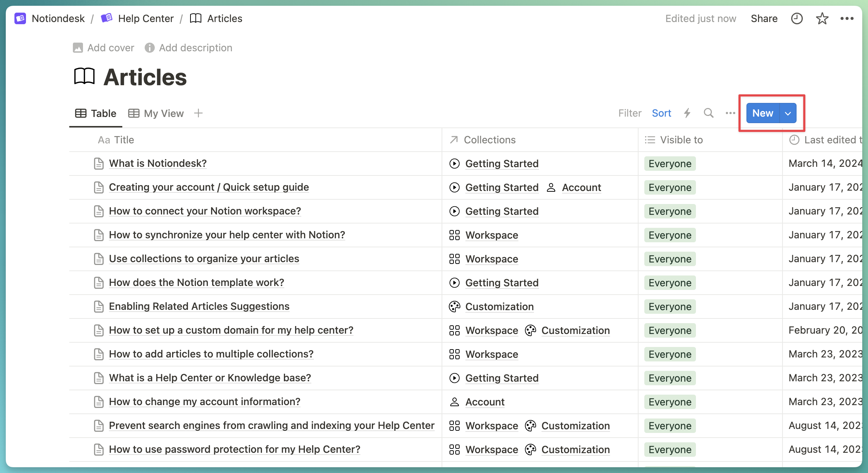868x473 pixels.
Task: Open Prevent search engines from crawling article
Action: (272, 426)
